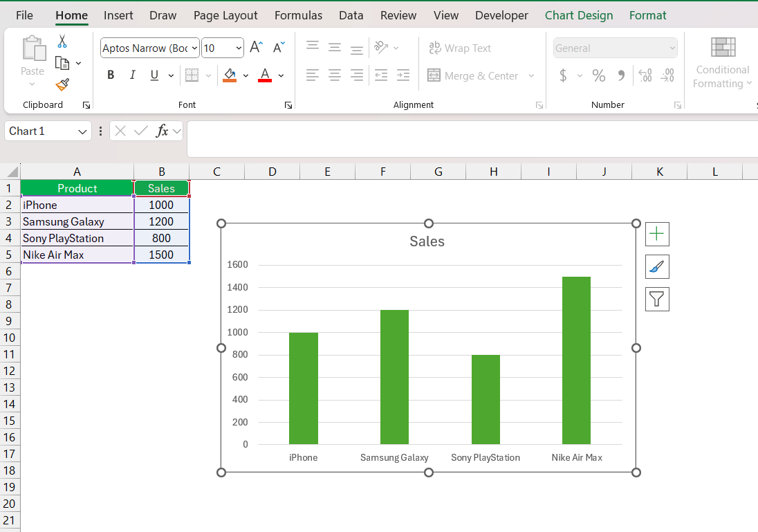Increase font size with the larger A icon
This screenshot has width=758, height=532.
click(256, 48)
